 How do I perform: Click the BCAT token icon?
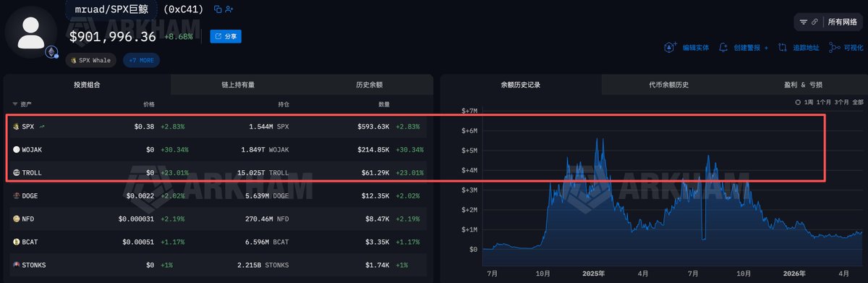(17, 242)
